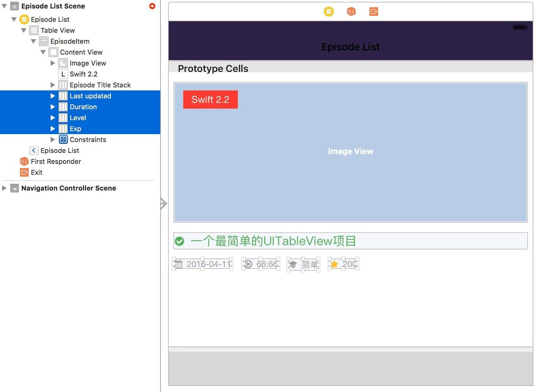Select the 200 exp label on canvas
Screen dimensions: 540x392
pyautogui.click(x=350, y=264)
